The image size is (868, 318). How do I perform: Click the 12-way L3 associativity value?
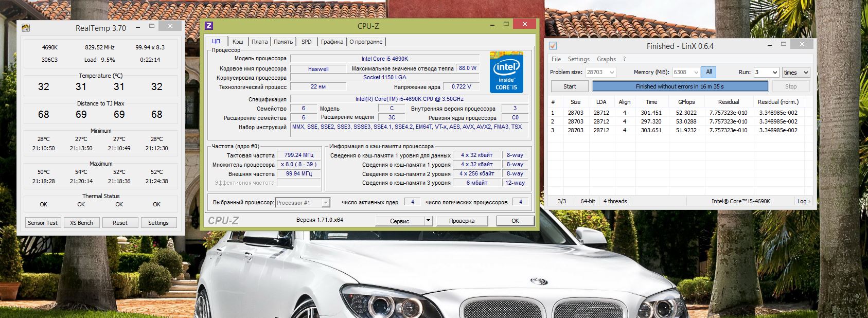pos(515,183)
